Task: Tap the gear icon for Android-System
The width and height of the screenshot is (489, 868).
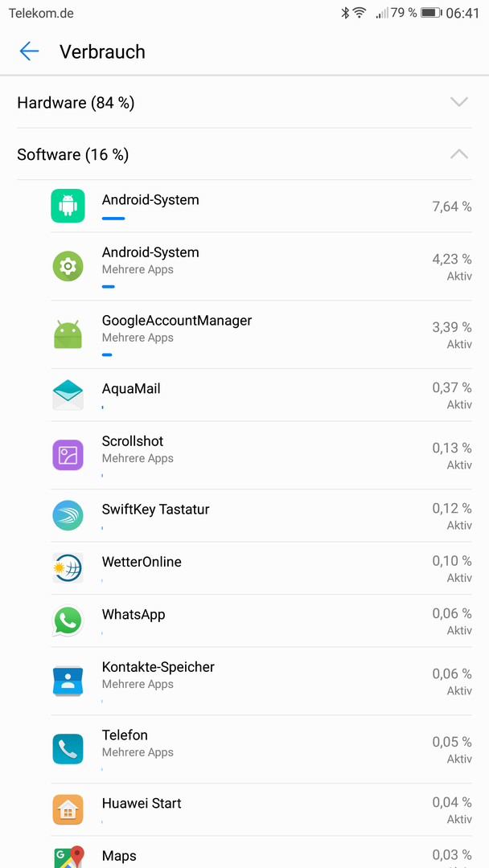Action: click(68, 266)
